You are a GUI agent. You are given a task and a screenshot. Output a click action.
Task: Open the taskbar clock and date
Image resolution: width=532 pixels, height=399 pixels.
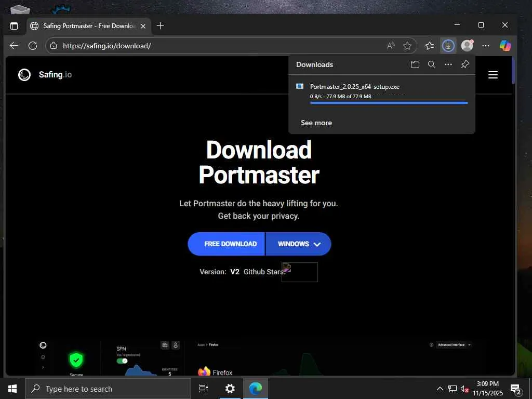488,389
